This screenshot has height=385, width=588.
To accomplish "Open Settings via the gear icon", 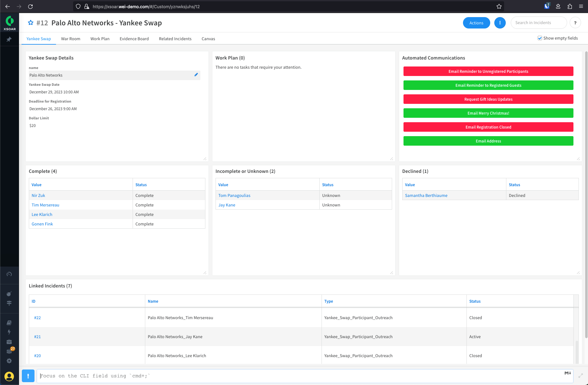I will click(9, 361).
